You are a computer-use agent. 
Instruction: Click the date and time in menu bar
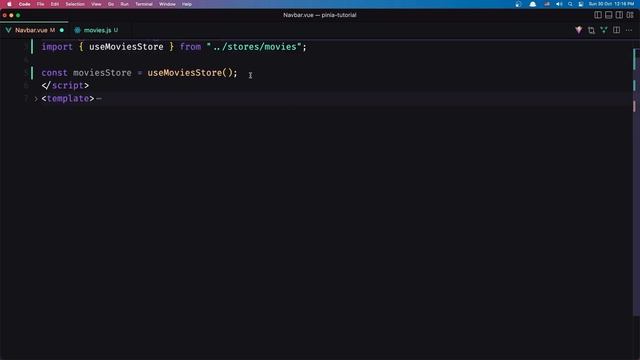point(611,4)
